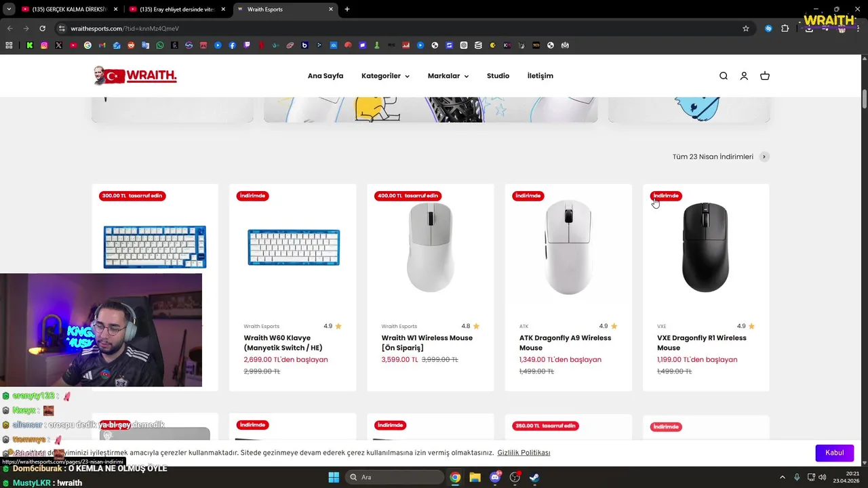Reload the page using the refresh icon
The height and width of the screenshot is (488, 868).
(42, 28)
